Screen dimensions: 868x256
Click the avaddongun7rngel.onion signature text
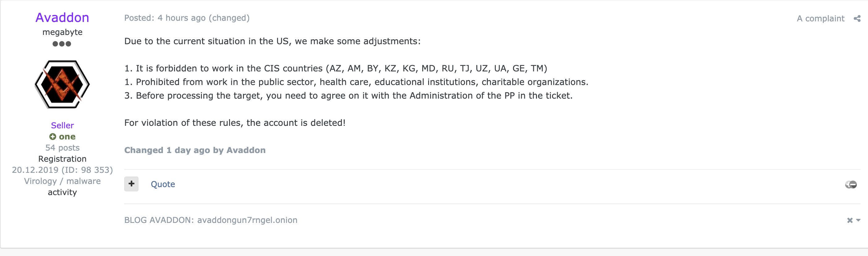(x=247, y=220)
